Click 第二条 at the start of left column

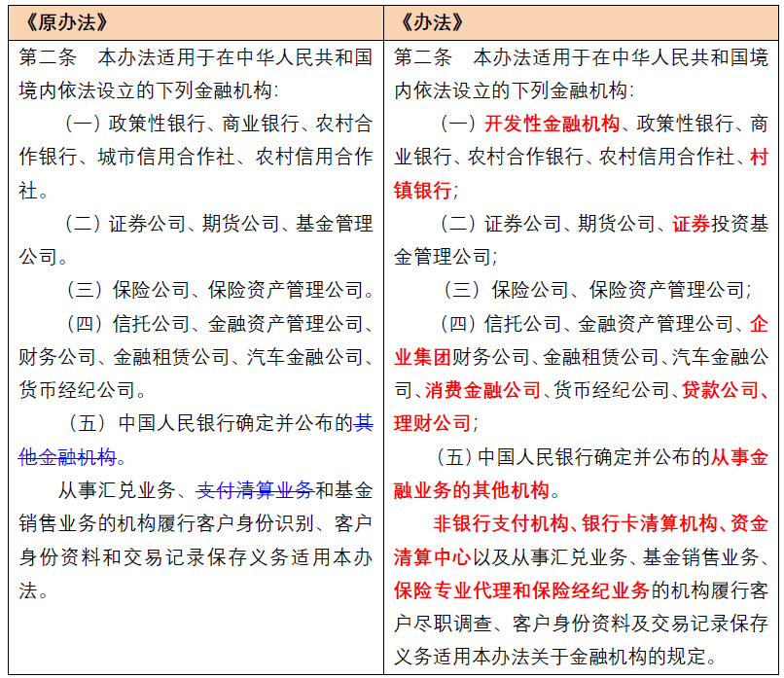[48, 57]
